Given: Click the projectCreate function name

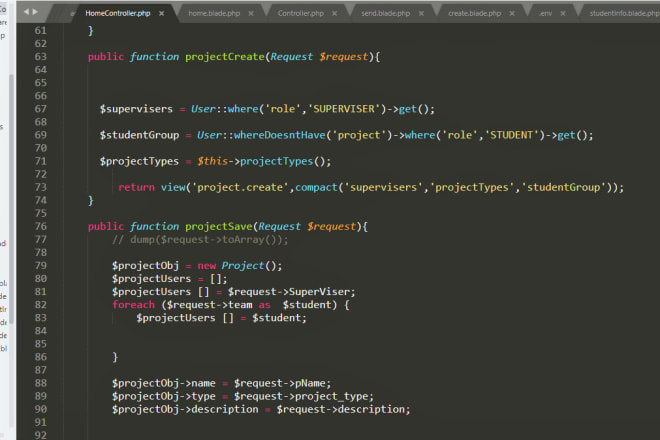Looking at the screenshot, I should (225, 56).
